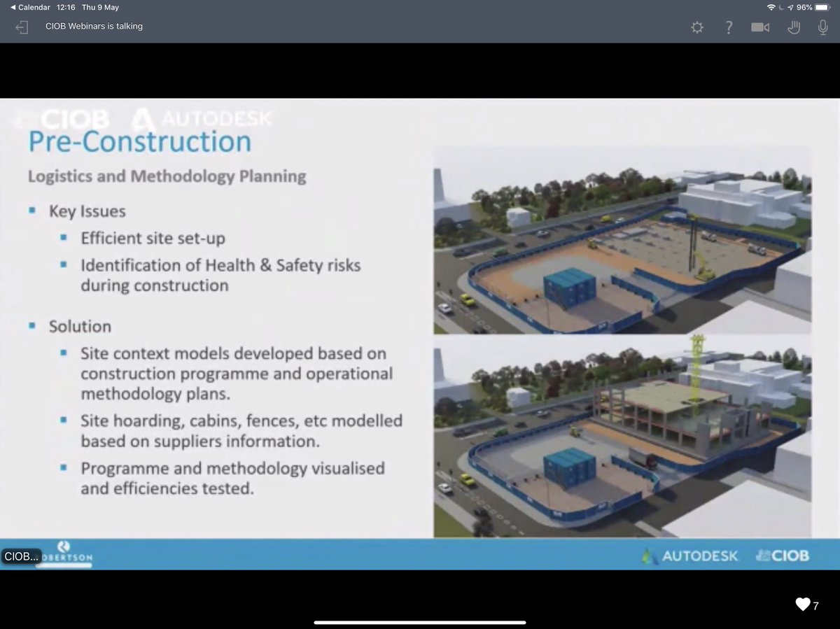Click 'Efficient site set-up' bullet
The width and height of the screenshot is (840, 629).
(153, 239)
